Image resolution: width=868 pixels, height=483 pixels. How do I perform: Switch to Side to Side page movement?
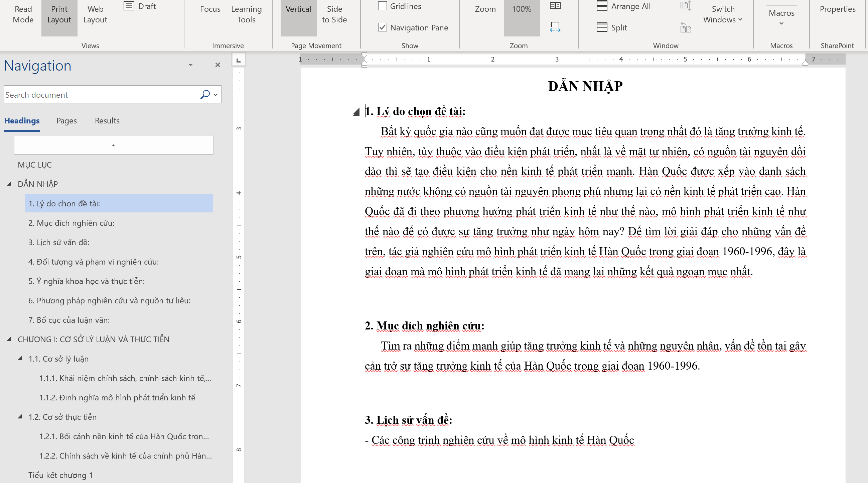(x=334, y=14)
